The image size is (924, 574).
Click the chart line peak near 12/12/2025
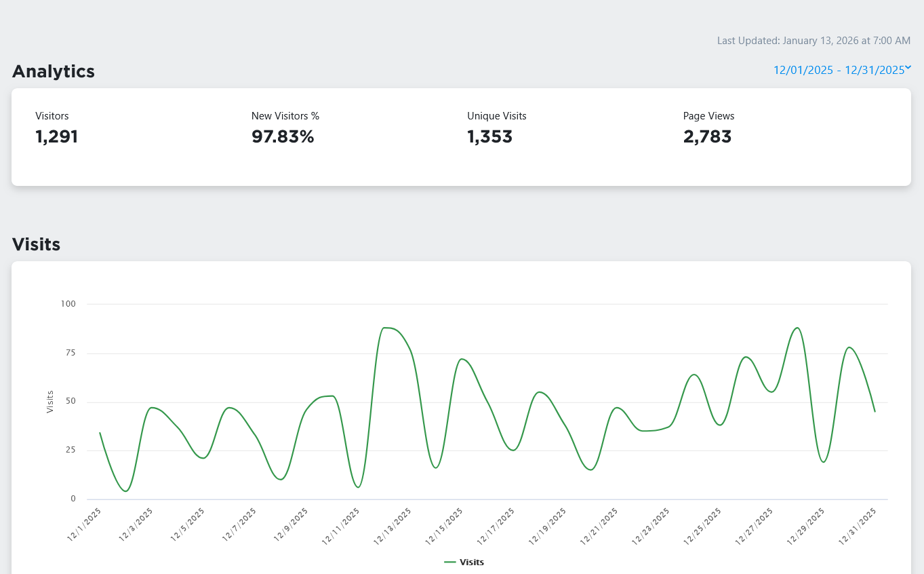click(386, 328)
